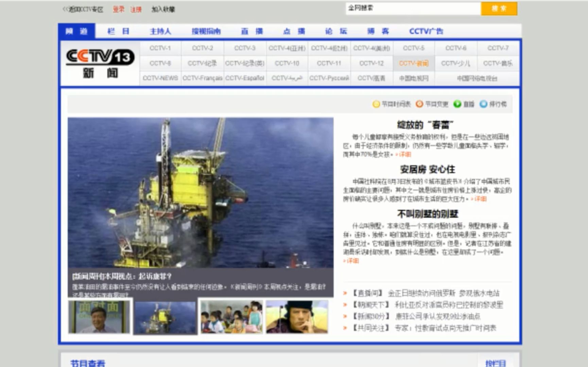The height and width of the screenshot is (367, 588).
Task: Click the orange 搜索 button
Action: coord(499,8)
